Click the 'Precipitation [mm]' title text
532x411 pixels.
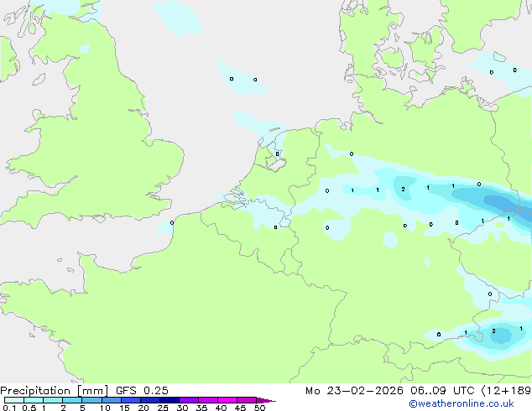(x=54, y=391)
